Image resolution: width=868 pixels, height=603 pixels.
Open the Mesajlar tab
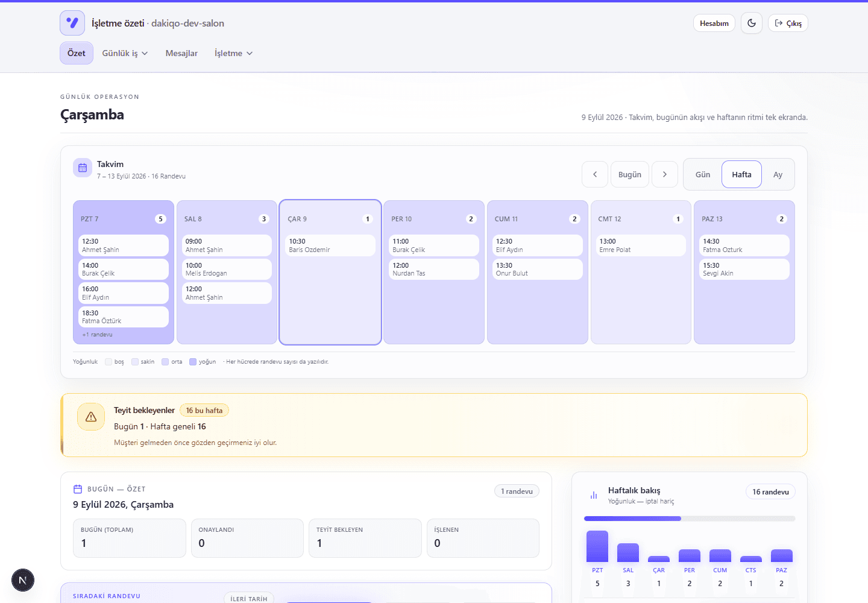[181, 53]
